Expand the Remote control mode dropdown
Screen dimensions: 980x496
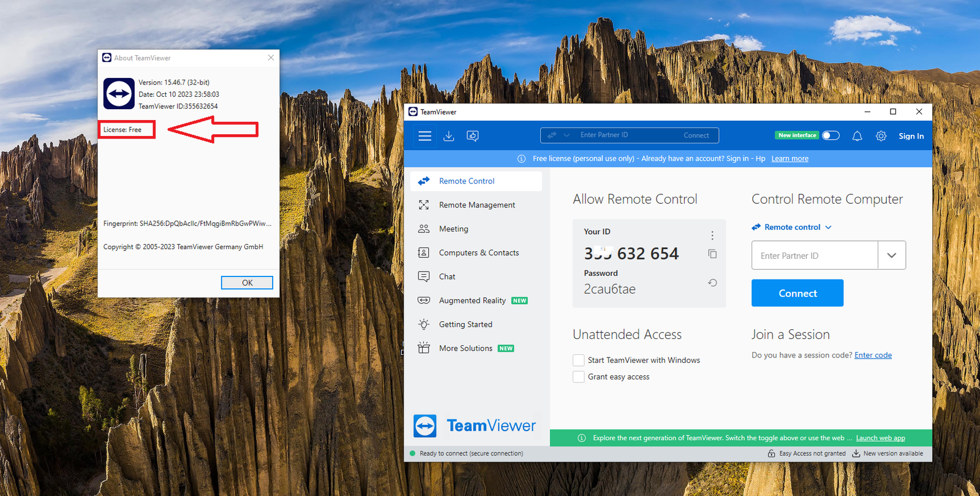(792, 227)
